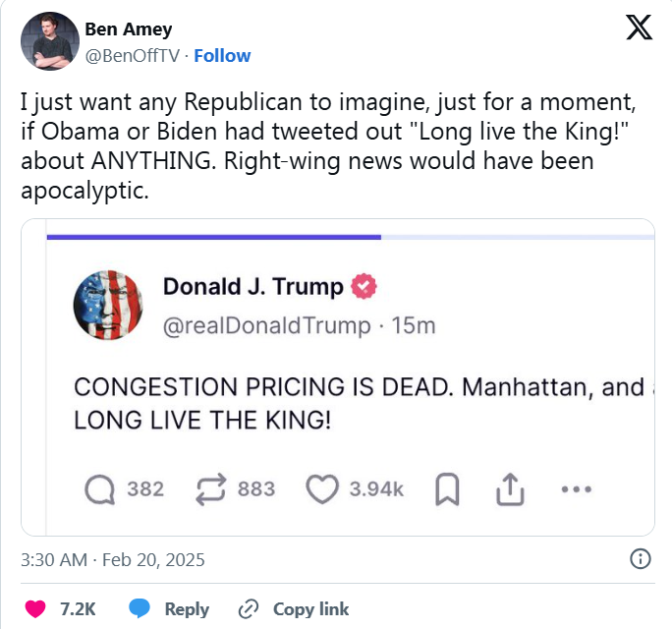Viewport: 672px width, 629px height.
Task: Click the X logo icon
Action: click(639, 29)
